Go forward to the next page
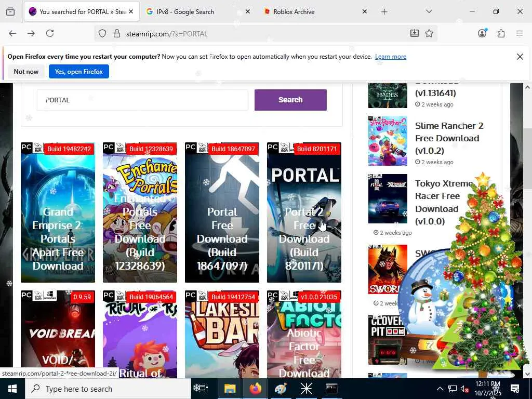This screenshot has width=532, height=399. tap(31, 33)
